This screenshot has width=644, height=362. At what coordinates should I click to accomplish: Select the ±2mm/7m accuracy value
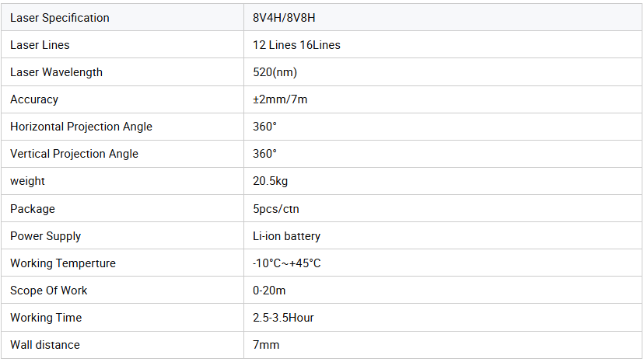280,99
